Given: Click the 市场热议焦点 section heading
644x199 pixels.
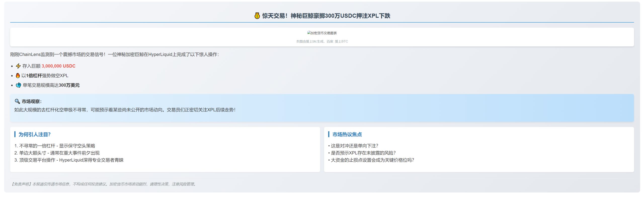Looking at the screenshot, I should point(347,135).
